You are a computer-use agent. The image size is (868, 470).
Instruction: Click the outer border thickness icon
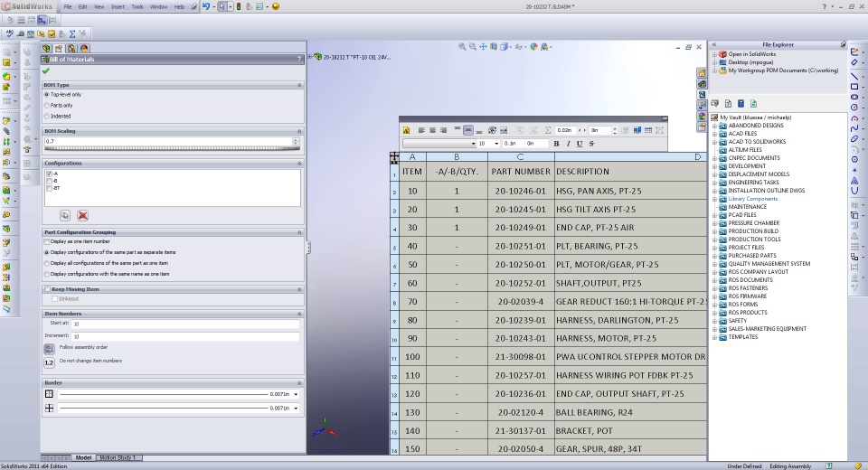[x=49, y=394]
